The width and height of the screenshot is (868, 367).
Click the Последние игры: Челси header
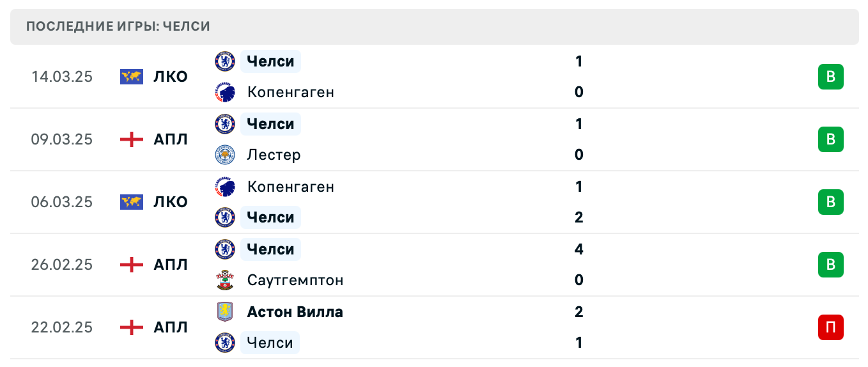tap(118, 26)
